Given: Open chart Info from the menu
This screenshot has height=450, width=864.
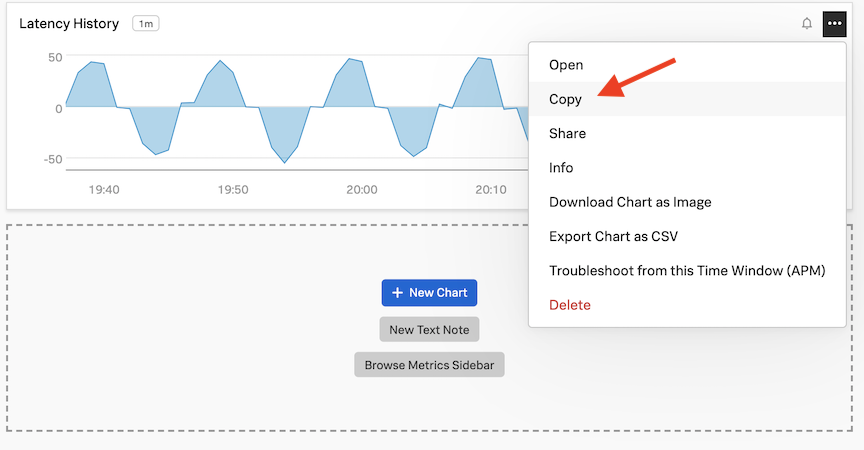Looking at the screenshot, I should tap(561, 168).
